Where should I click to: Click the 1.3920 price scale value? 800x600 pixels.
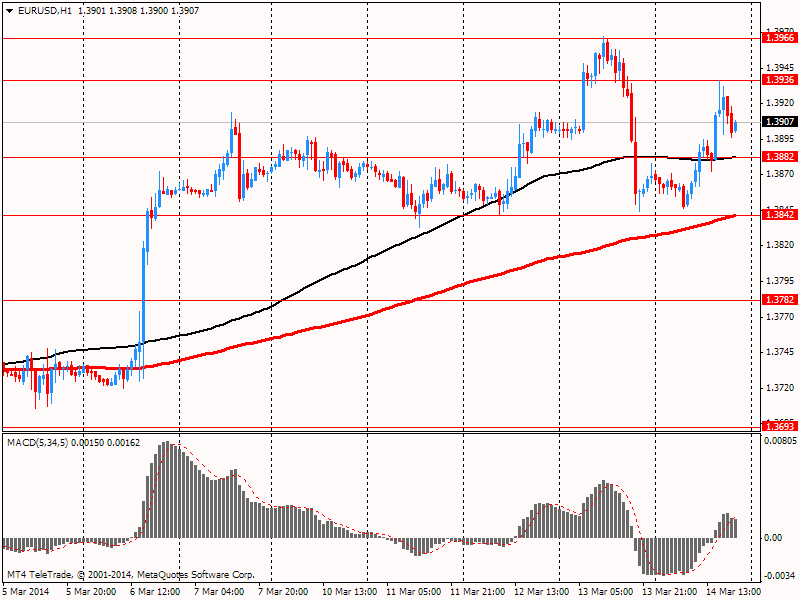[x=781, y=103]
